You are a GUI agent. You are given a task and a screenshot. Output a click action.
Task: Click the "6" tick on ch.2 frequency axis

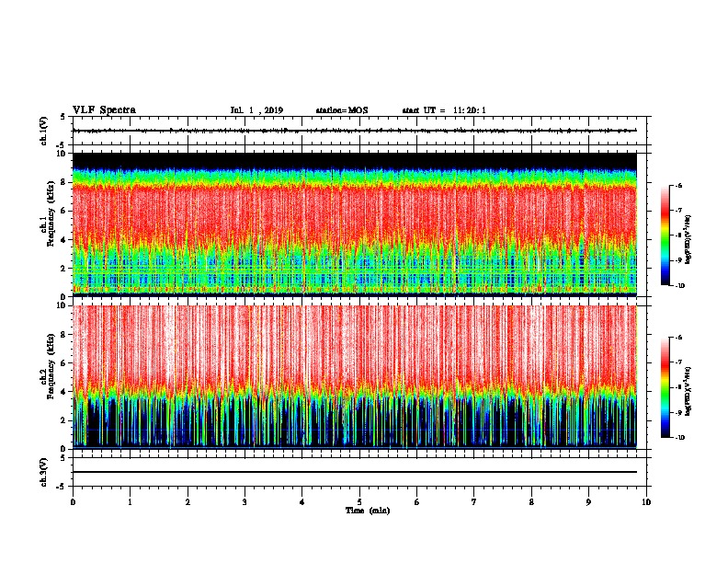[x=64, y=362]
